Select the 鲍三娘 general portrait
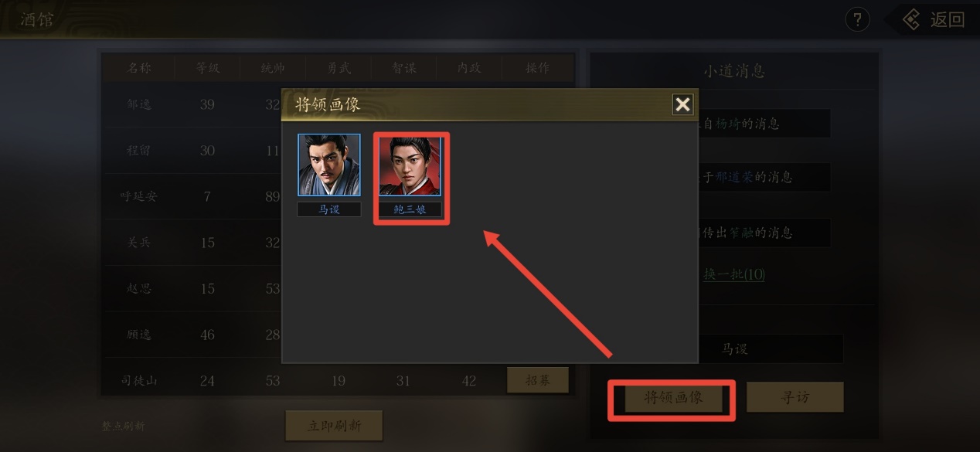The height and width of the screenshot is (452, 980). 410,165
